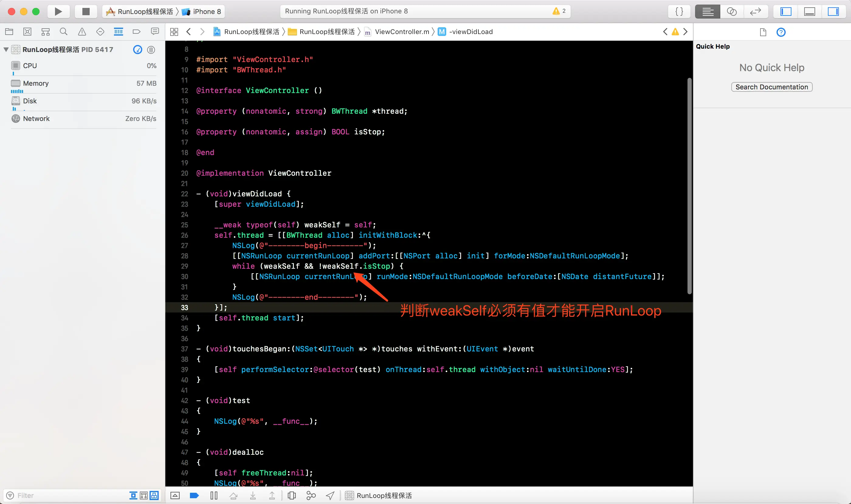Click the Simulate Location arrow icon
The width and height of the screenshot is (851, 504).
pos(330,495)
